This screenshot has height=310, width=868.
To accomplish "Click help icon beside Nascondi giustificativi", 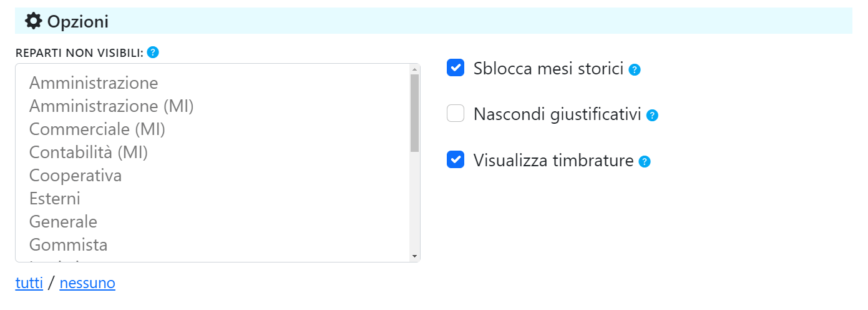I will pos(652,115).
